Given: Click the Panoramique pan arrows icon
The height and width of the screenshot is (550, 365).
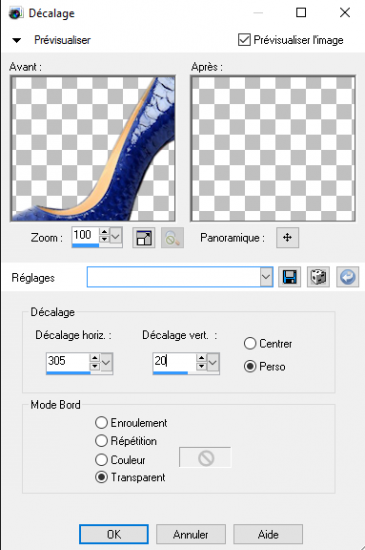Looking at the screenshot, I should coord(288,238).
